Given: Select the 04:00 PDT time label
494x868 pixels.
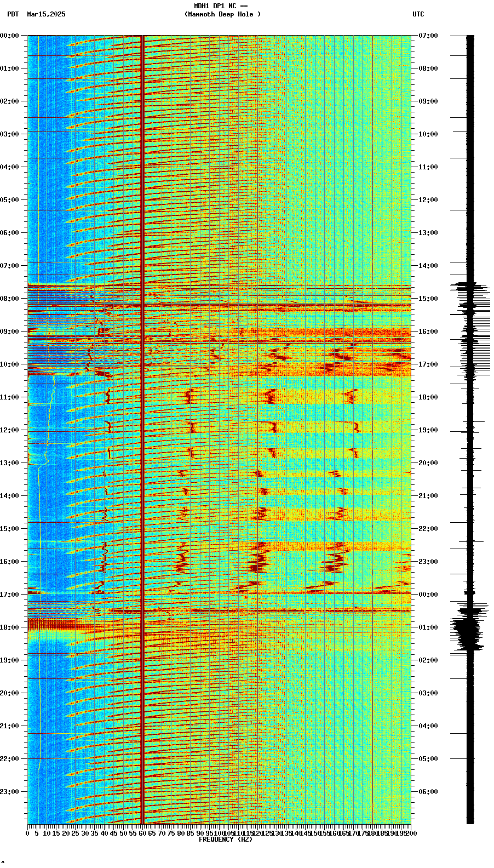Looking at the screenshot, I should click(x=10, y=167).
